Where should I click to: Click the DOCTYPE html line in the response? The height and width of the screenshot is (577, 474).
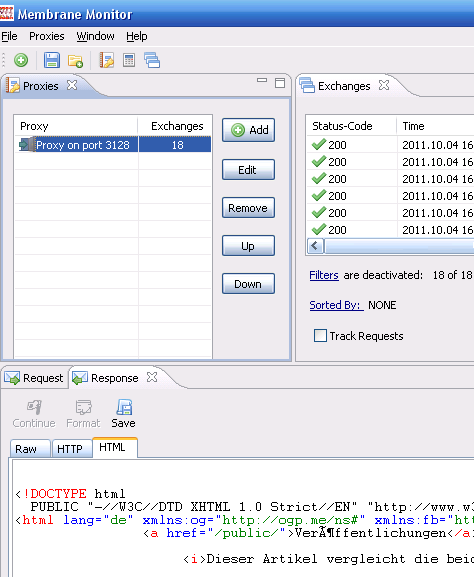(71, 493)
